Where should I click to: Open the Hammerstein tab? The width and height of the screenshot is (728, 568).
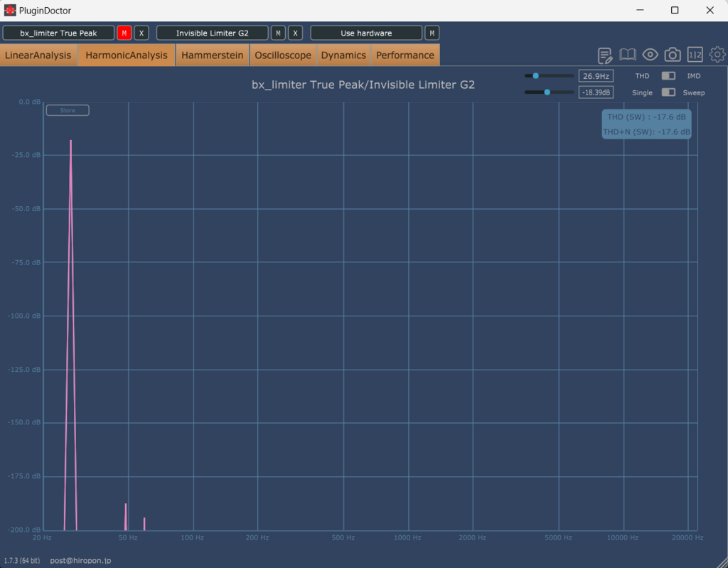point(212,55)
